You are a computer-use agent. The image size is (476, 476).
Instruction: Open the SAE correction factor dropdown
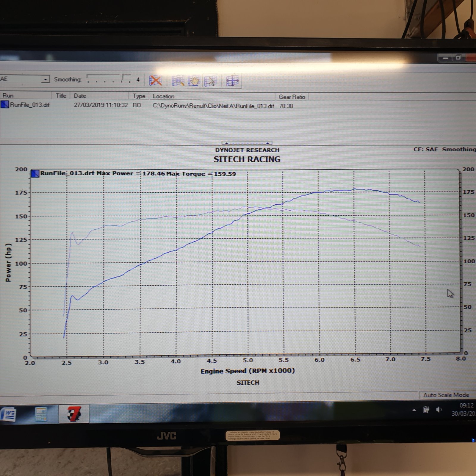tap(45, 79)
